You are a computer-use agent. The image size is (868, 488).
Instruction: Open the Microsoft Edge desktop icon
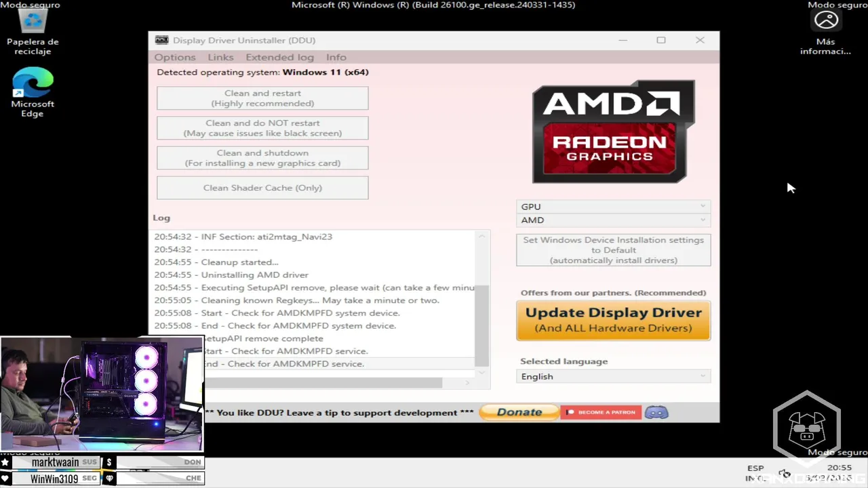[x=33, y=93]
